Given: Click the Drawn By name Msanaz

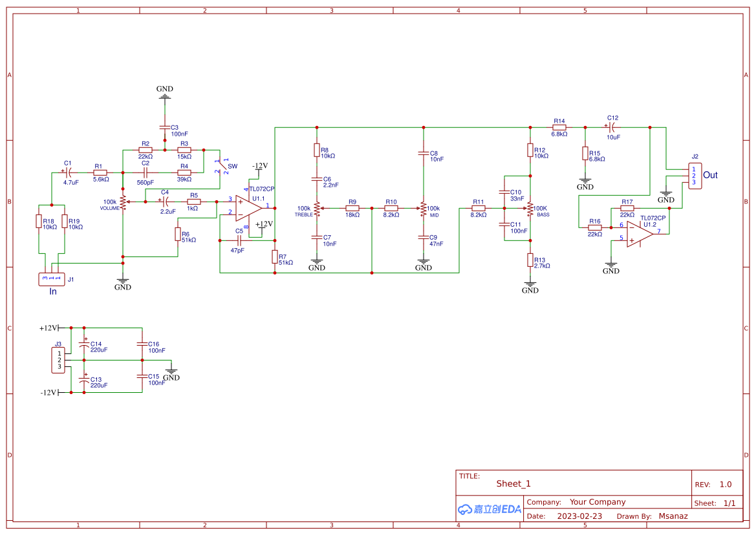Looking at the screenshot, I should 673,516.
